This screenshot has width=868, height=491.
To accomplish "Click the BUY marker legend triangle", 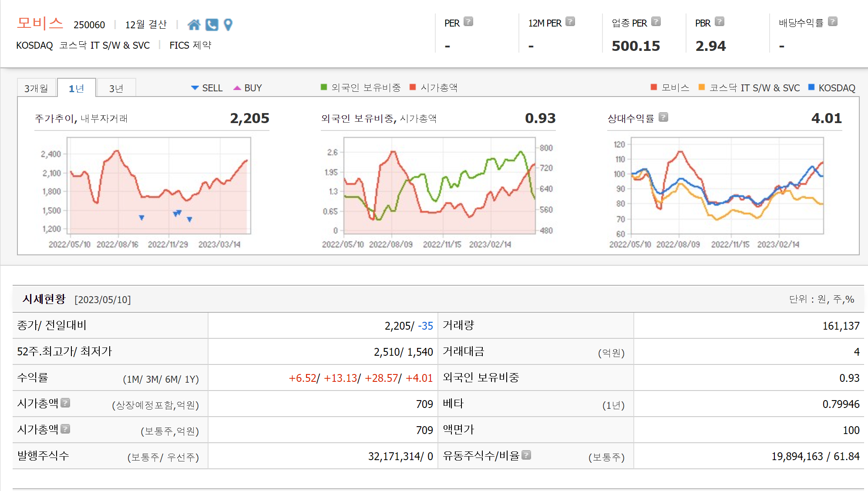I will (x=237, y=88).
